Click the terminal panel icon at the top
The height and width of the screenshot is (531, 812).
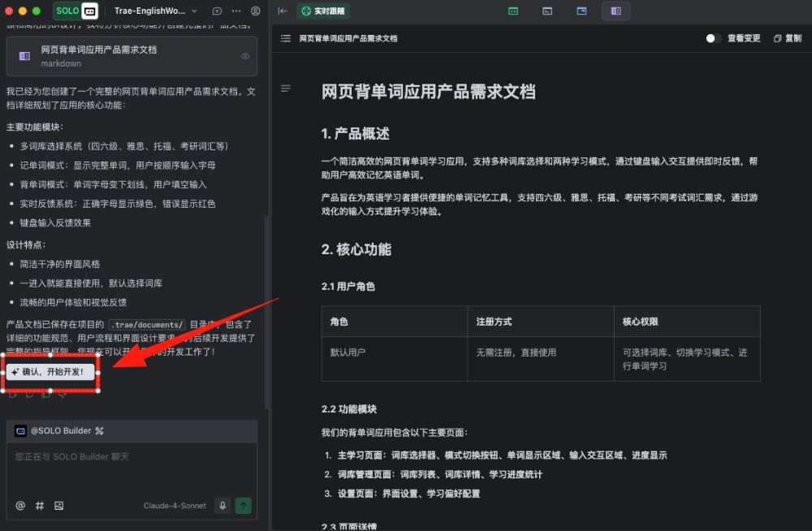546,11
